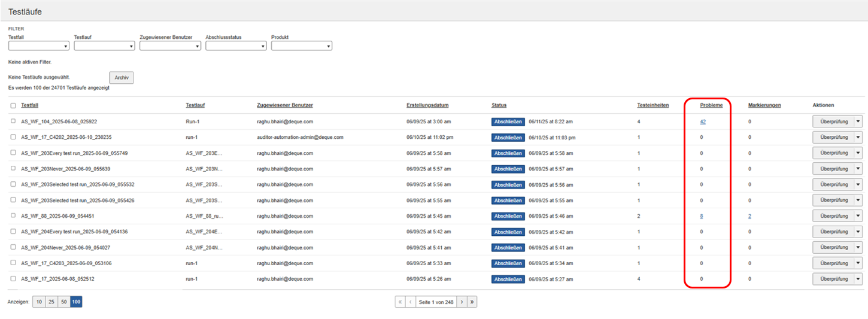Open action dropdown arrow for AS_WF_17_2025-06-08_052512 row

tap(858, 279)
